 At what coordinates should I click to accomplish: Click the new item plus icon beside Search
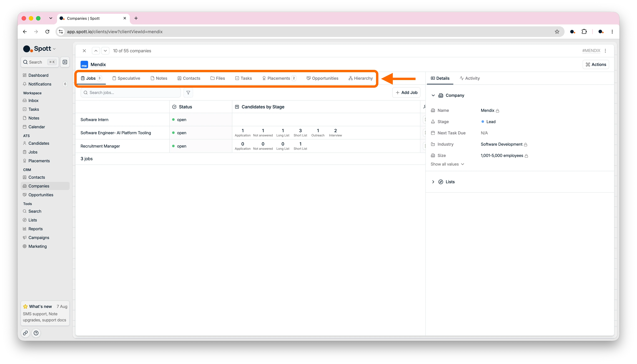tap(65, 62)
